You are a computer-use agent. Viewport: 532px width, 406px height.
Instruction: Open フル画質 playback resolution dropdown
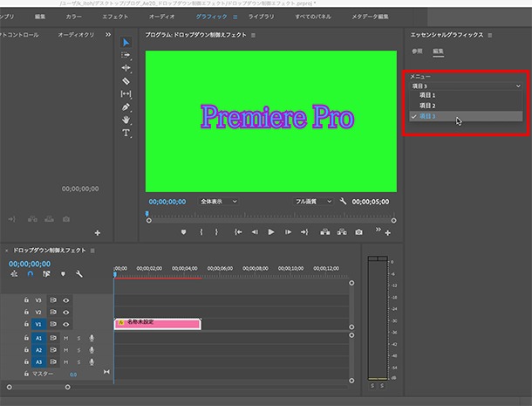click(x=313, y=202)
